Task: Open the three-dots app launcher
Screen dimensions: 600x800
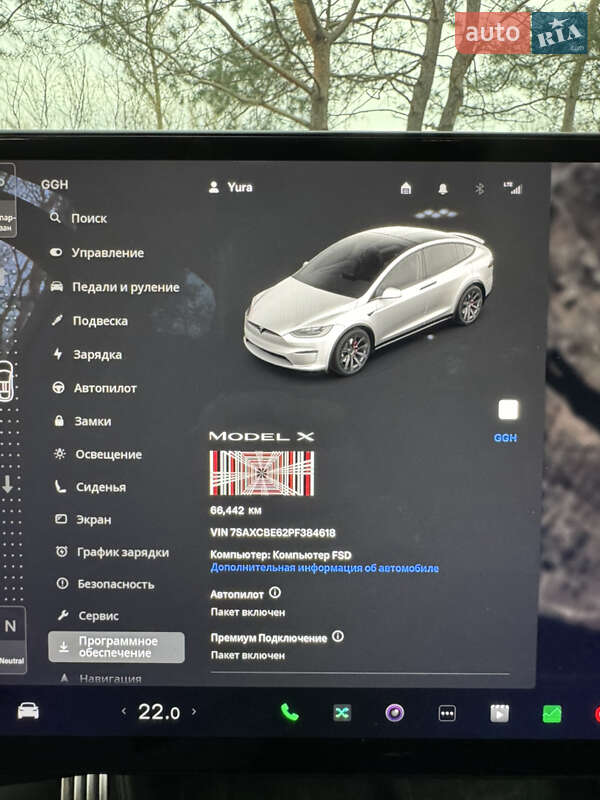Action: (447, 713)
